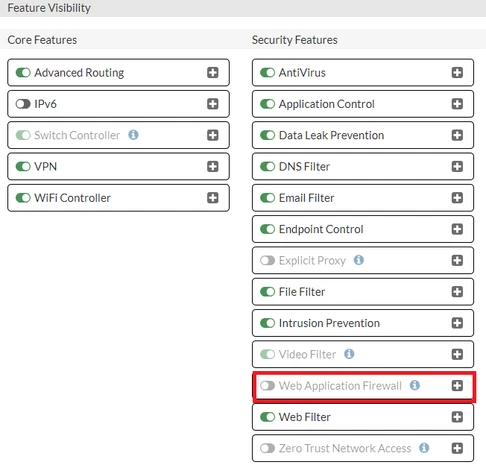
Task: Expand Intrusion Prevention plus box
Action: tap(457, 323)
